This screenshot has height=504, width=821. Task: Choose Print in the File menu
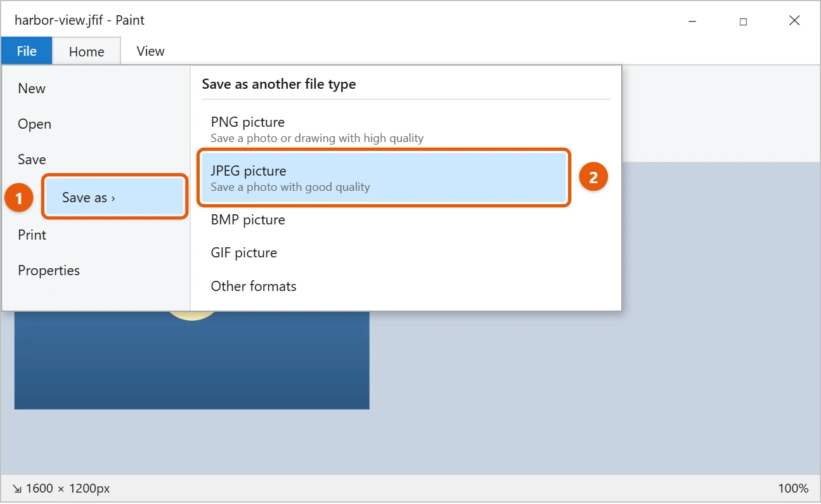click(x=32, y=235)
